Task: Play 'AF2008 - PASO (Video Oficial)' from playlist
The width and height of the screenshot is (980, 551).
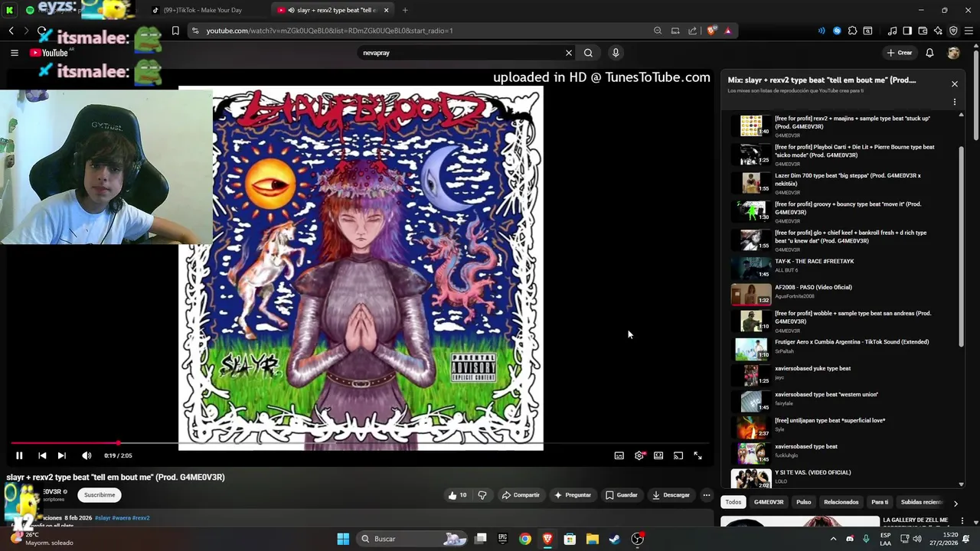Action: click(x=842, y=293)
